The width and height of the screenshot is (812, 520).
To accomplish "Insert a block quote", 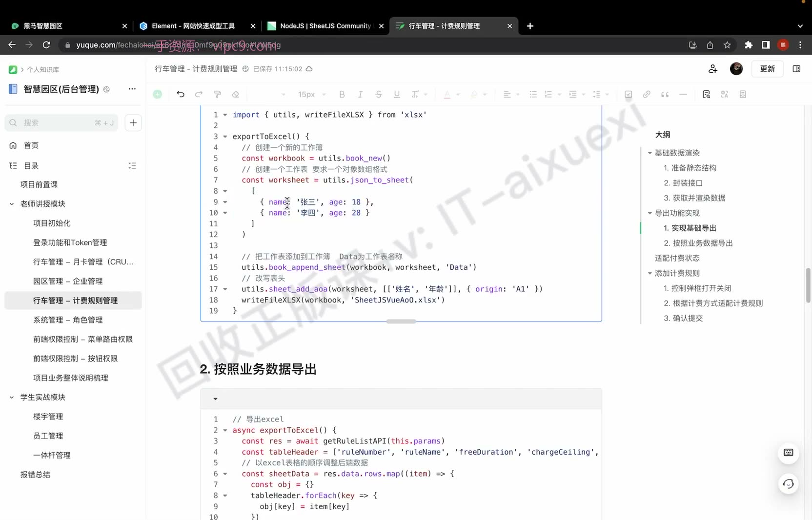I will click(x=665, y=94).
